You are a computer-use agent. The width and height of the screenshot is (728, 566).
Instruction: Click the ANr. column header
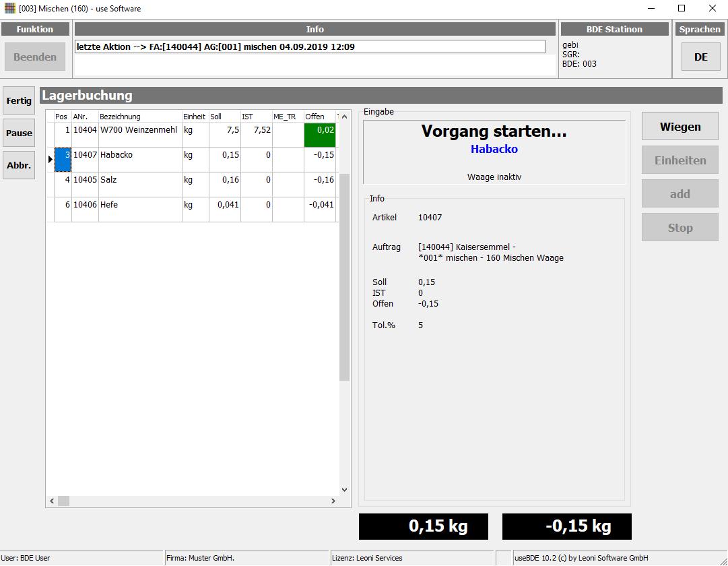85,117
